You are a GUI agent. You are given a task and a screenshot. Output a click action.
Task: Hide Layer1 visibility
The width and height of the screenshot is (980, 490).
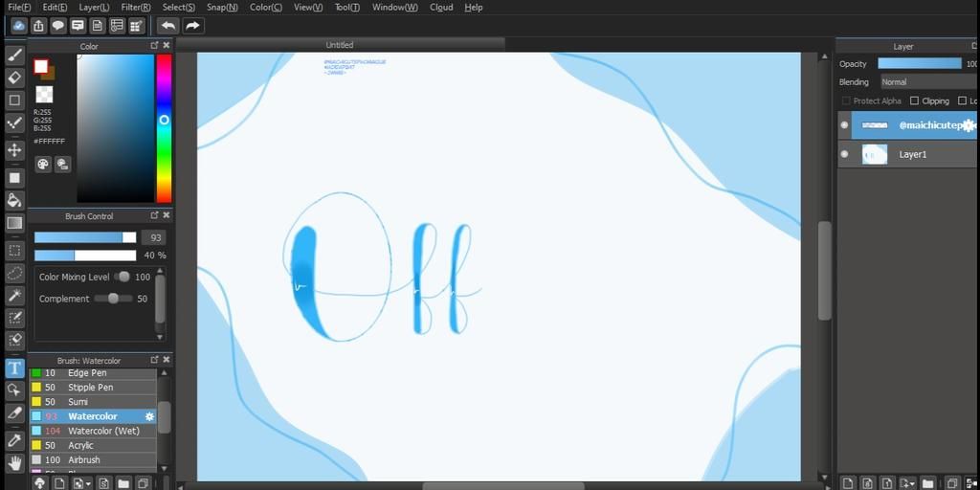[844, 154]
